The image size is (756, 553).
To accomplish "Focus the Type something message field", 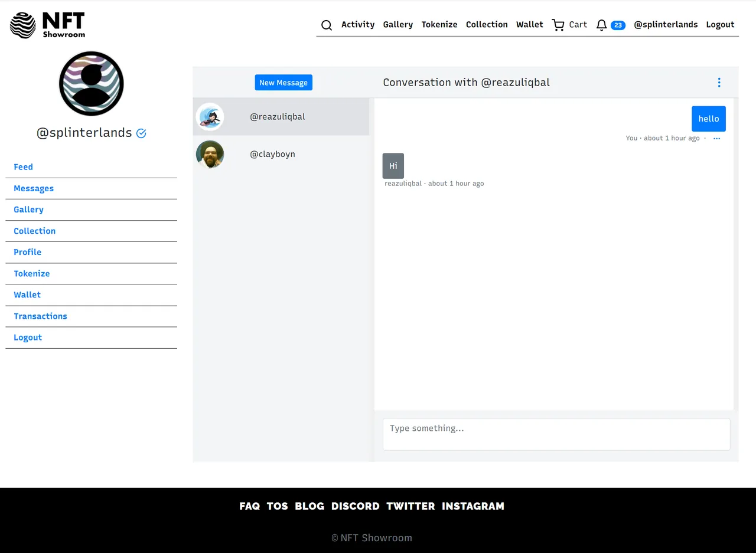I will pos(556,434).
